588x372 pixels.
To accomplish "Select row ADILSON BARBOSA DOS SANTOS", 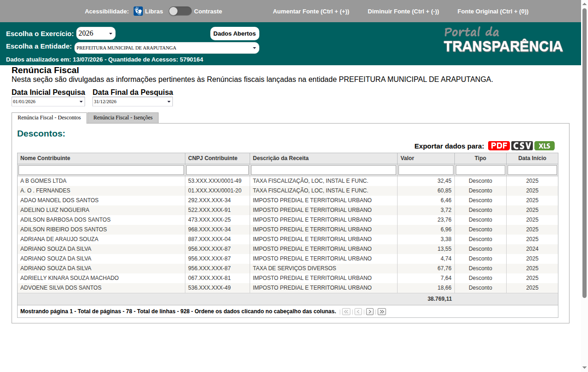I will (x=288, y=220).
